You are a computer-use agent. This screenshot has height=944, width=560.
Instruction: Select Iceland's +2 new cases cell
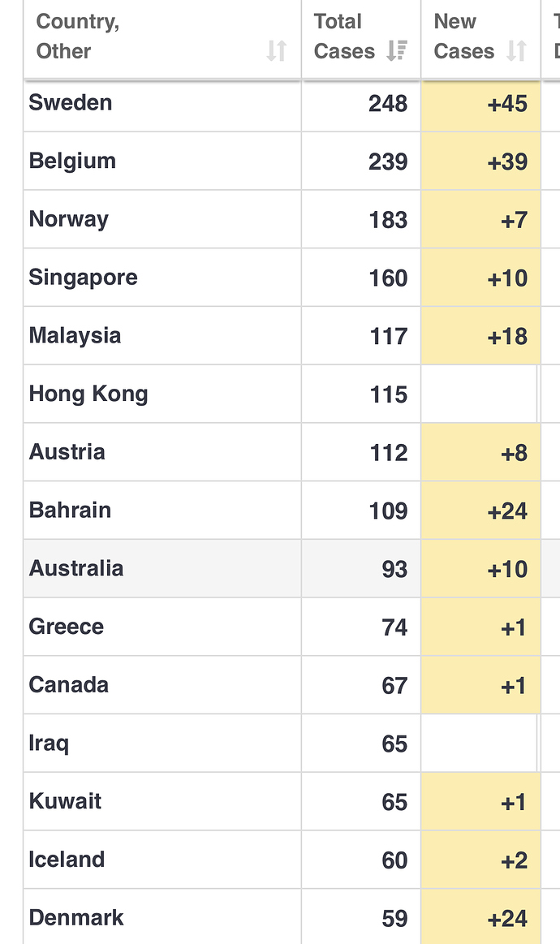pos(480,860)
